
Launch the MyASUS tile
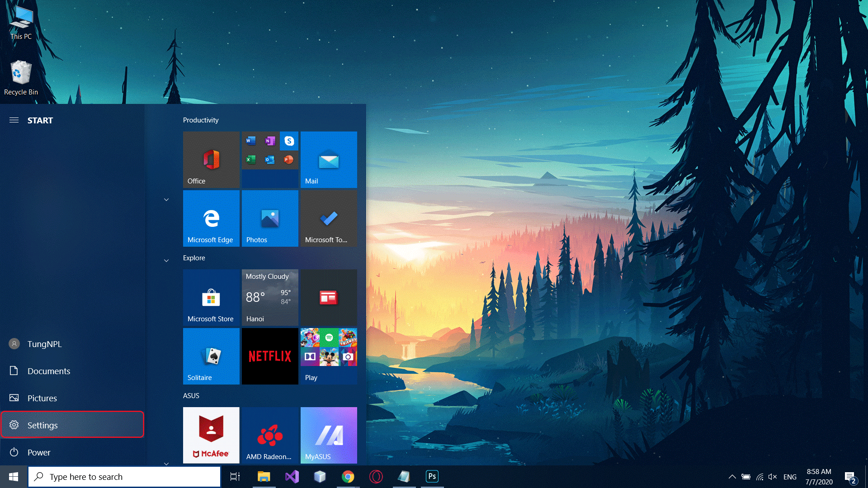pos(329,435)
